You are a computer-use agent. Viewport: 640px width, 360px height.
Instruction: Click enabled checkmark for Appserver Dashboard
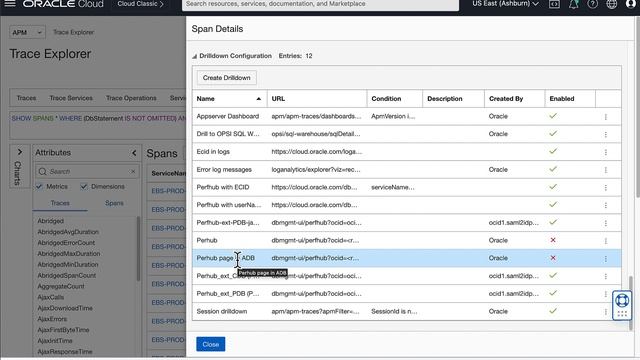point(553,116)
